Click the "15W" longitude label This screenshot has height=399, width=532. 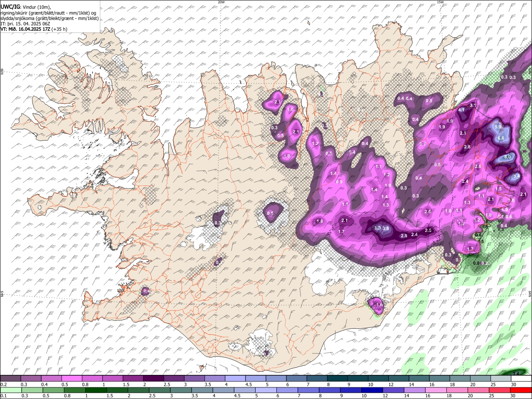tap(440, 2)
